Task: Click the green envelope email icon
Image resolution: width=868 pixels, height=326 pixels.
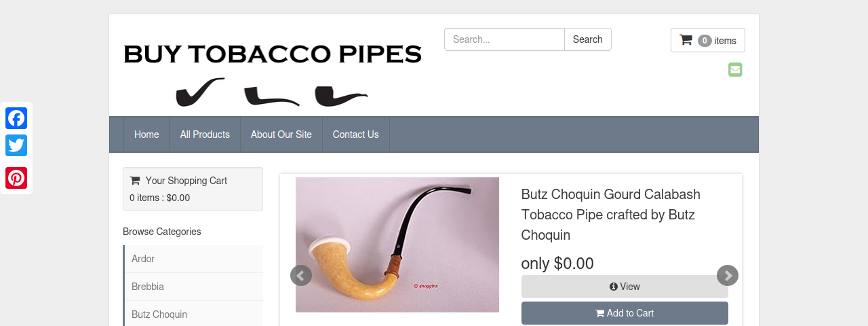Action: tap(735, 69)
